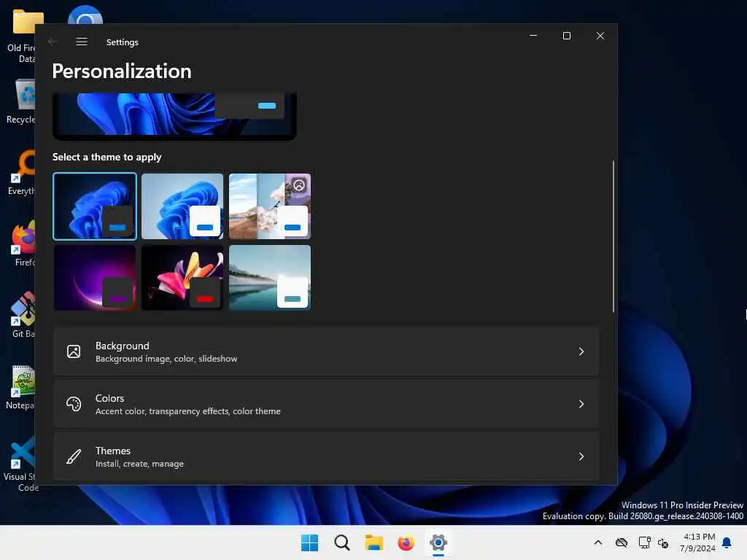Select the colorful flower Captured Motion theme
Screen dimensions: 747x560
point(182,278)
